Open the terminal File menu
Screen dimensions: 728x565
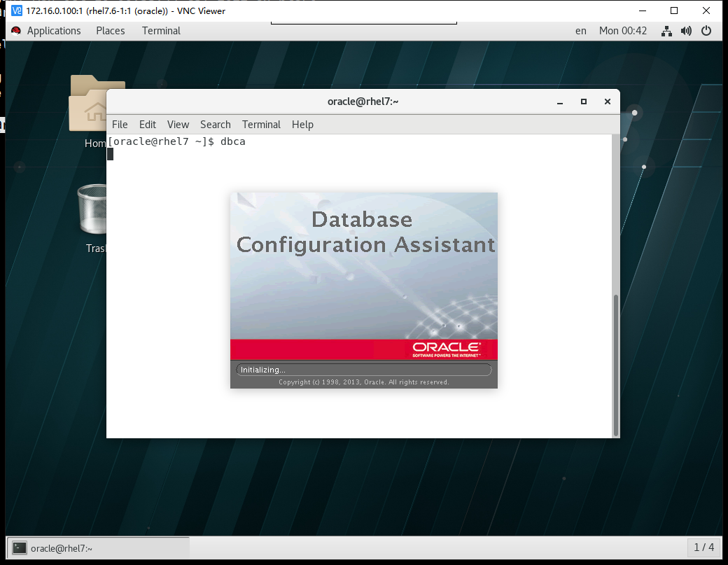[120, 125]
